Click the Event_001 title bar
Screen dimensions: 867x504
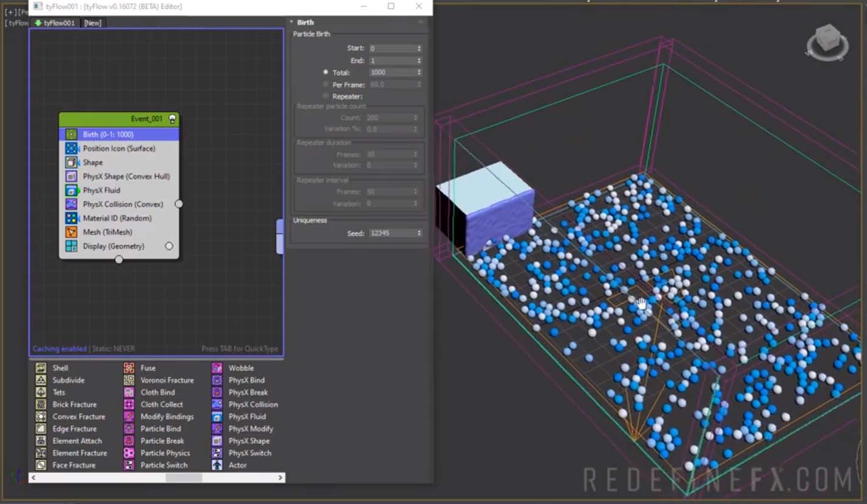119,119
